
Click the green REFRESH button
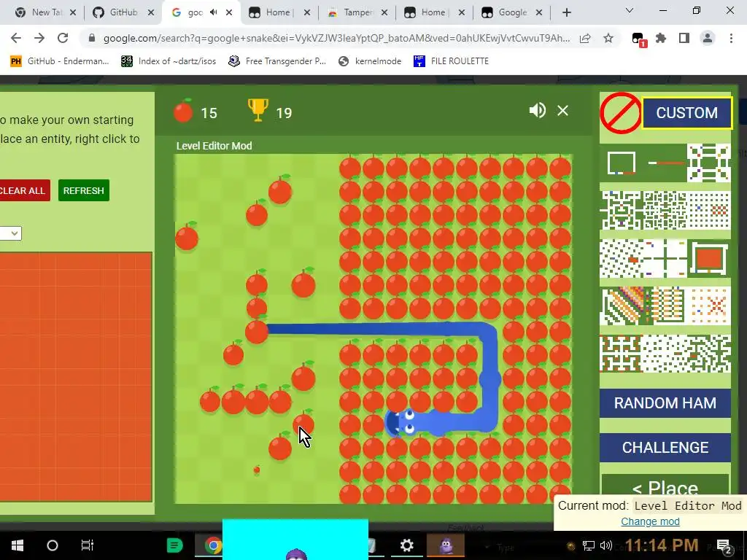84,190
